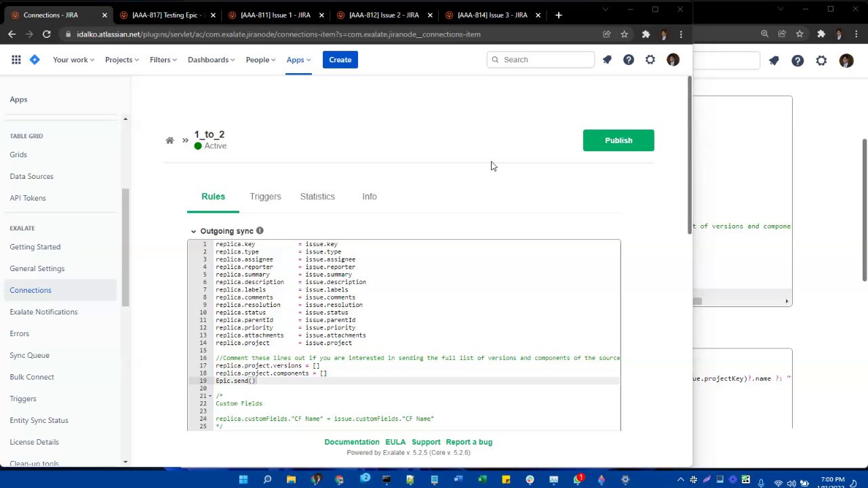Open Windows taskbar search

click(x=267, y=480)
